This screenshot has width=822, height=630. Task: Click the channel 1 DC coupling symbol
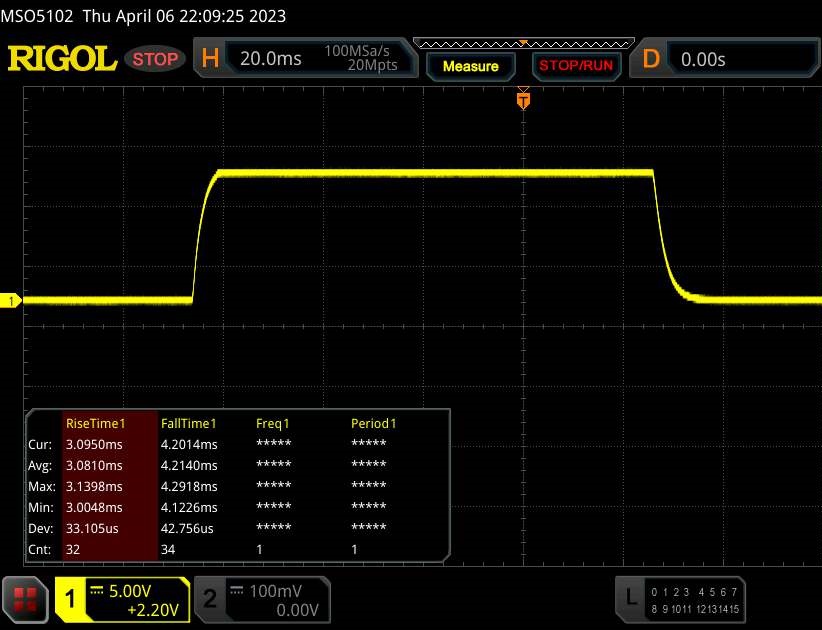pos(96,591)
